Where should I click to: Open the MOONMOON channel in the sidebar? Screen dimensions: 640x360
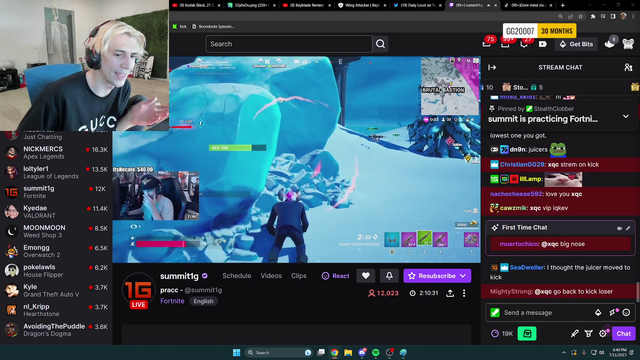tap(56, 231)
